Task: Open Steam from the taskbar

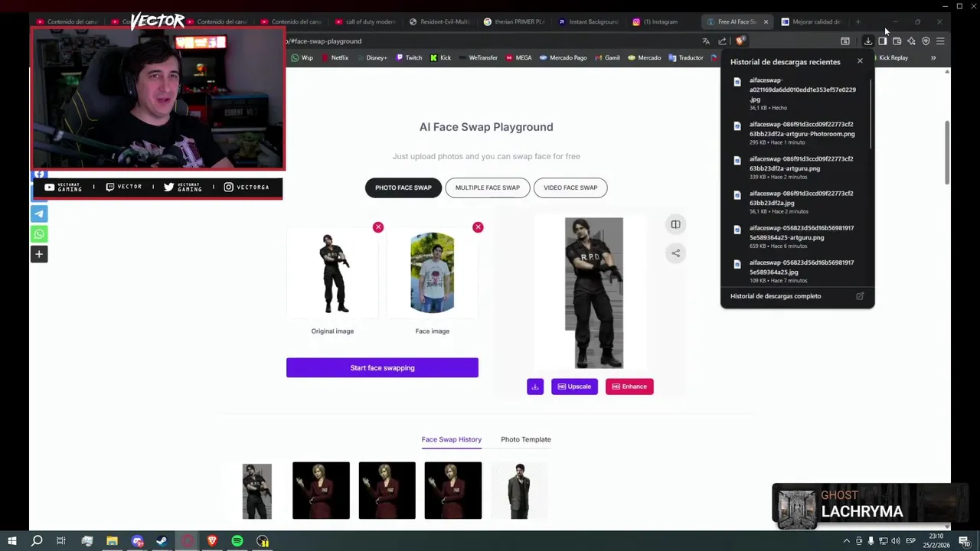Action: click(x=162, y=542)
